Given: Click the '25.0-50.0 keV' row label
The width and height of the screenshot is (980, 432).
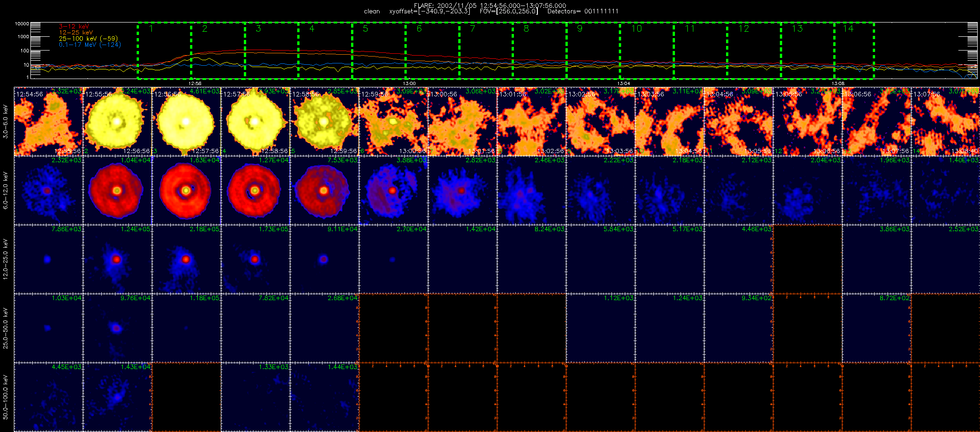Looking at the screenshot, I should pos(6,328).
